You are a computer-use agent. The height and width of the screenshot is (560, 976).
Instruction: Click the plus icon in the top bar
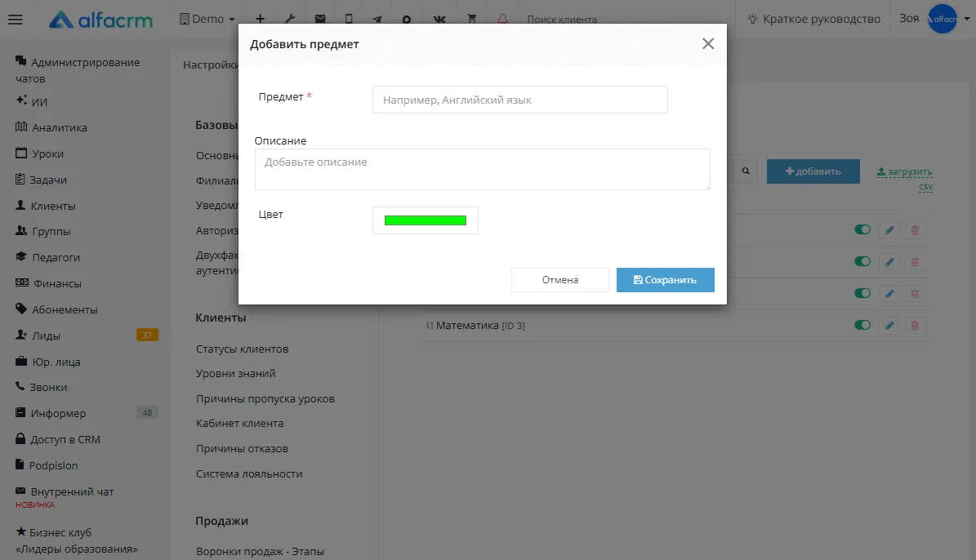[x=261, y=20]
